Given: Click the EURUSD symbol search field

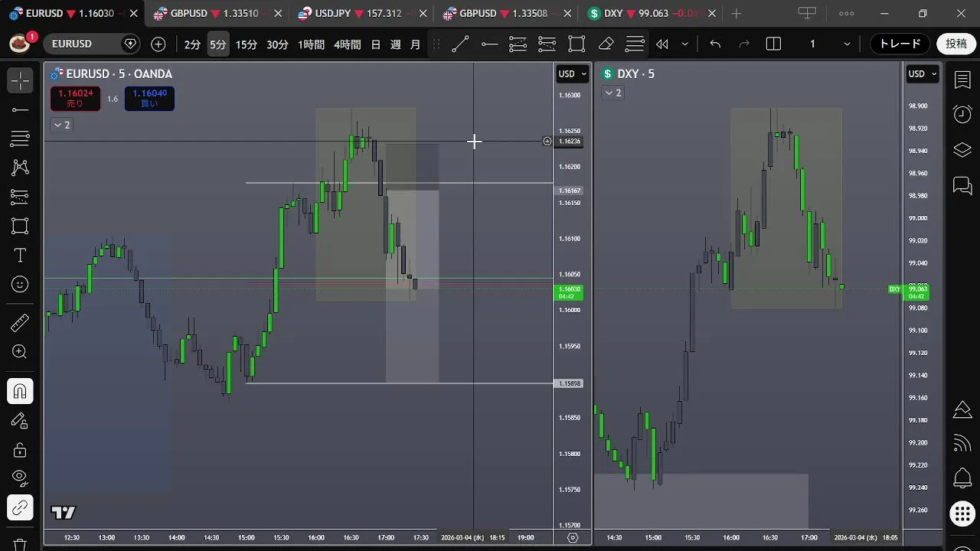Looking at the screenshot, I should [x=92, y=44].
